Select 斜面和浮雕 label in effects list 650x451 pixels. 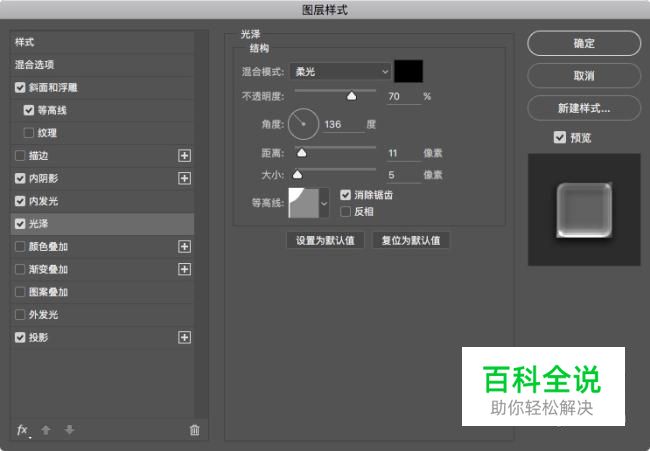[53, 87]
